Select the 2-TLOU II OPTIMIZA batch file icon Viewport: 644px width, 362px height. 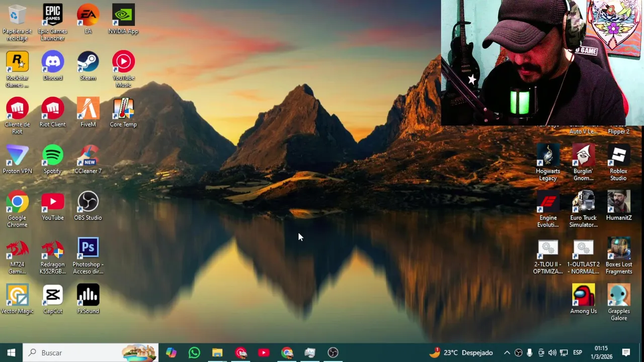coord(548,257)
